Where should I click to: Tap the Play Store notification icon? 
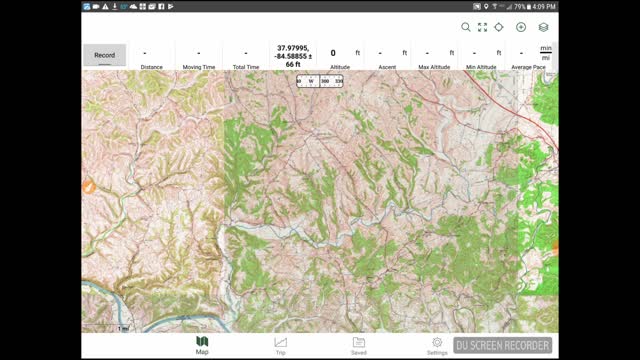[x=171, y=7]
